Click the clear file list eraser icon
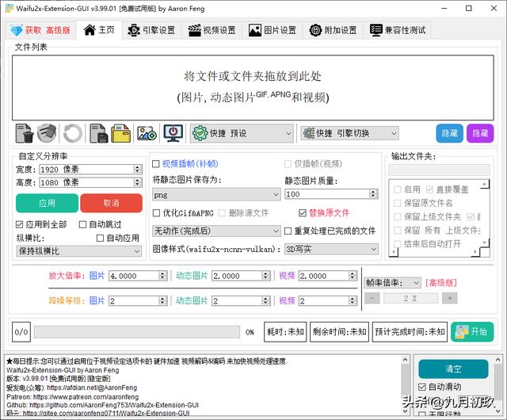The image size is (507, 420). coord(47,133)
